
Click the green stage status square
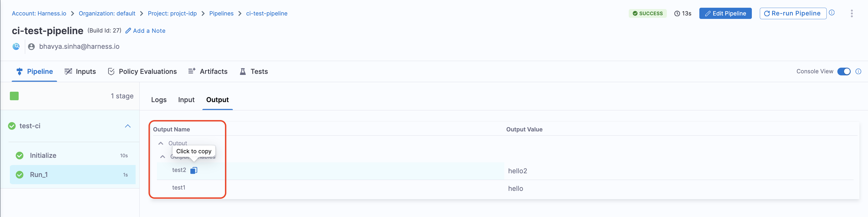[x=14, y=96]
